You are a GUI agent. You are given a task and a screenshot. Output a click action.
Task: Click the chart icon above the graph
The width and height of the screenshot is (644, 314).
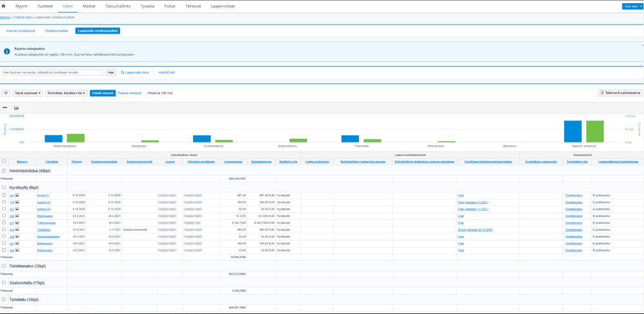pos(16,108)
